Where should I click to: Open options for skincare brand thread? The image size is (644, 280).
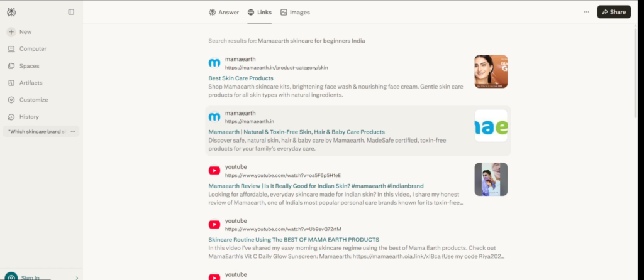coord(73,132)
